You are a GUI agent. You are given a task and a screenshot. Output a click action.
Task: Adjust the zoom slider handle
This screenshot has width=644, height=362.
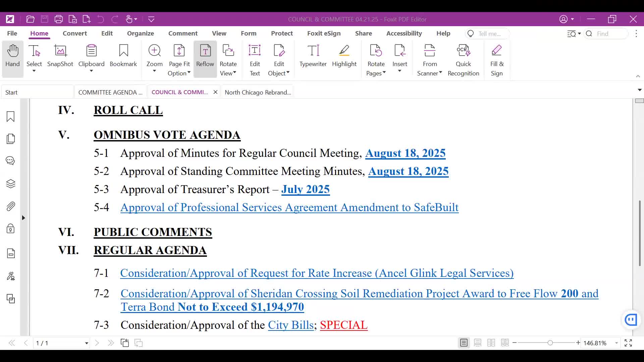click(x=550, y=343)
